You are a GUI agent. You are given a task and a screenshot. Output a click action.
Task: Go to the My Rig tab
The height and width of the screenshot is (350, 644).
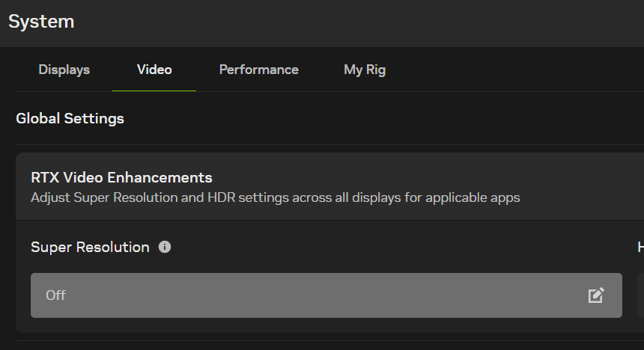(x=365, y=70)
